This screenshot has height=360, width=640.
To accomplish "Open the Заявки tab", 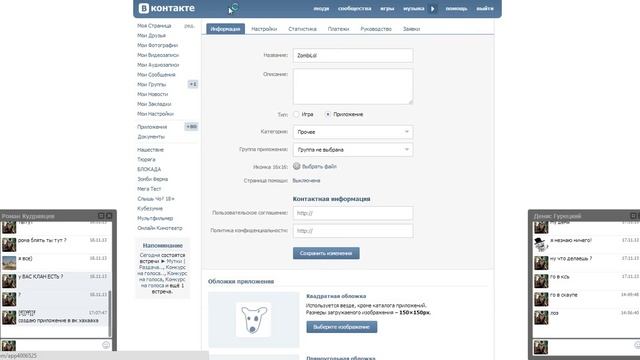I will pyautogui.click(x=411, y=29).
